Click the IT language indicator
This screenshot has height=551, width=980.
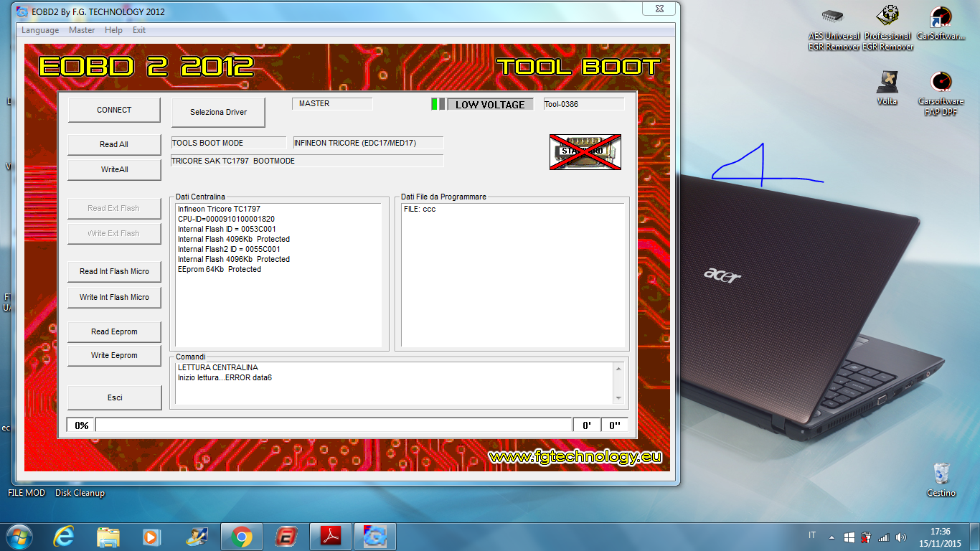click(x=812, y=535)
